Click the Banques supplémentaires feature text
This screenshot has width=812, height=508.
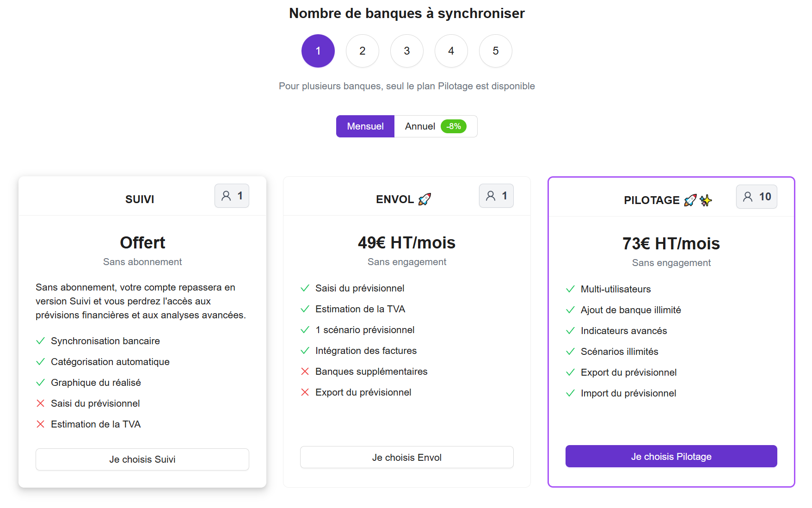(x=371, y=372)
